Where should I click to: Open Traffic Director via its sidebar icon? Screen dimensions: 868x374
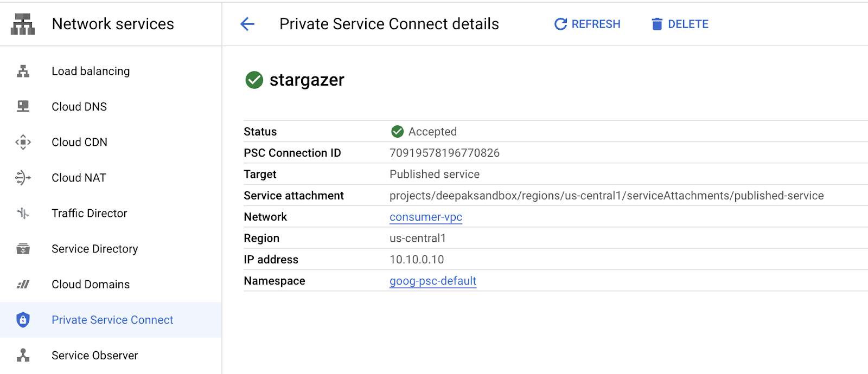[x=22, y=213]
